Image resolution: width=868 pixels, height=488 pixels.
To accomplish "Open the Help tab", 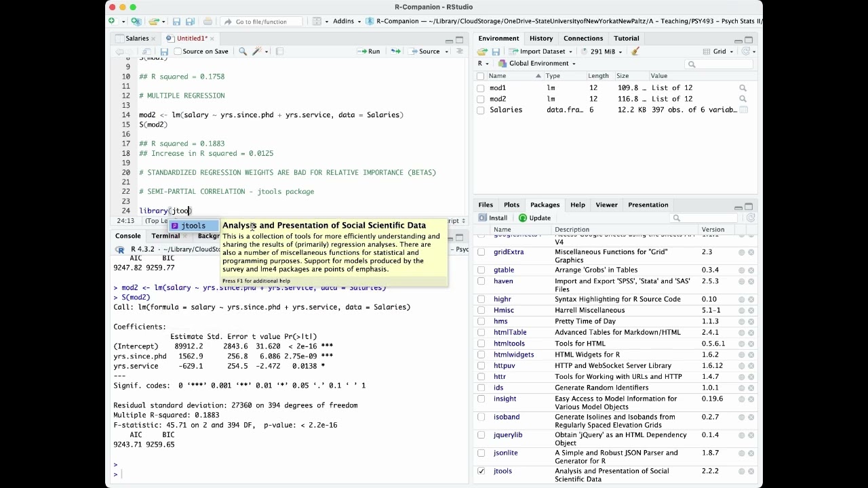I will tap(578, 205).
